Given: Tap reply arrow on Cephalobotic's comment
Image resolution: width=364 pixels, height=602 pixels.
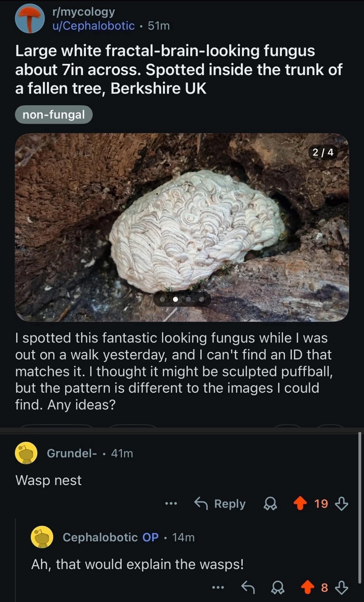Looking at the screenshot, I should point(248,587).
